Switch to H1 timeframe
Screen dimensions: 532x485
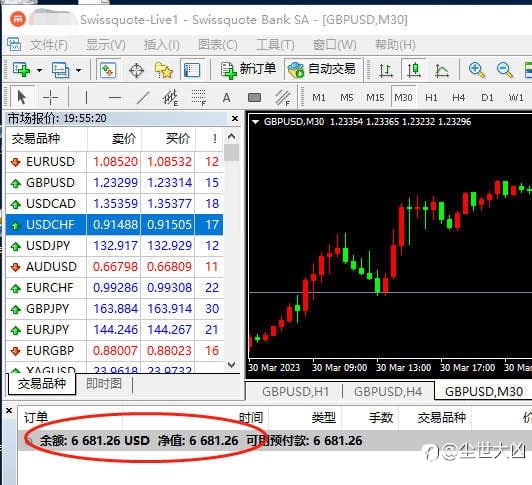pos(431,98)
